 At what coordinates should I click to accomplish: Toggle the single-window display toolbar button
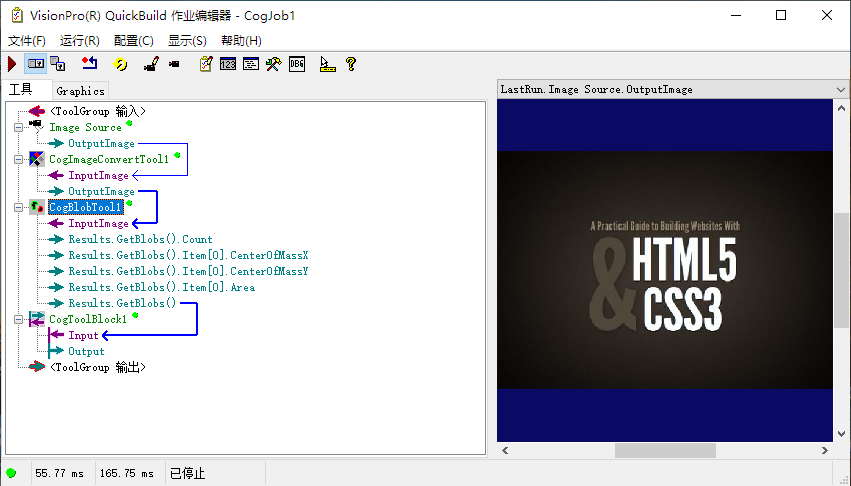coord(36,64)
